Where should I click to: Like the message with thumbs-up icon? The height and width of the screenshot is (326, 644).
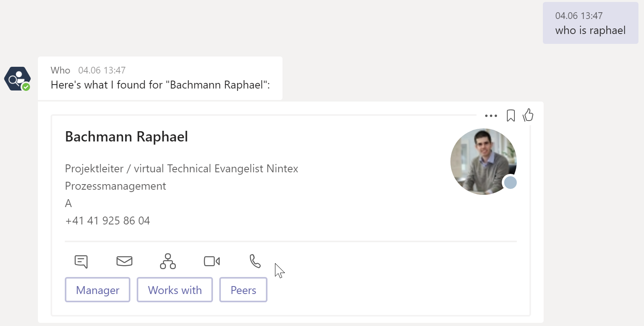point(528,115)
